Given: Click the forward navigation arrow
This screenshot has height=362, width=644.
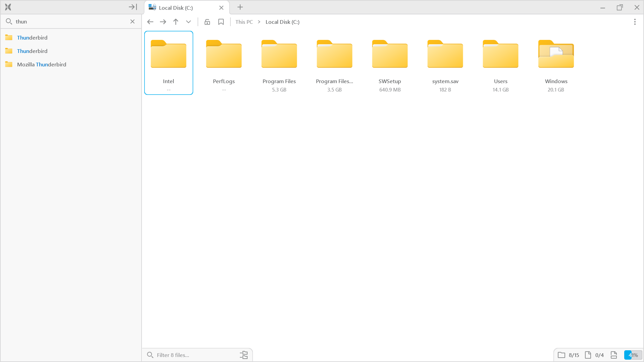Looking at the screenshot, I should click(163, 21).
